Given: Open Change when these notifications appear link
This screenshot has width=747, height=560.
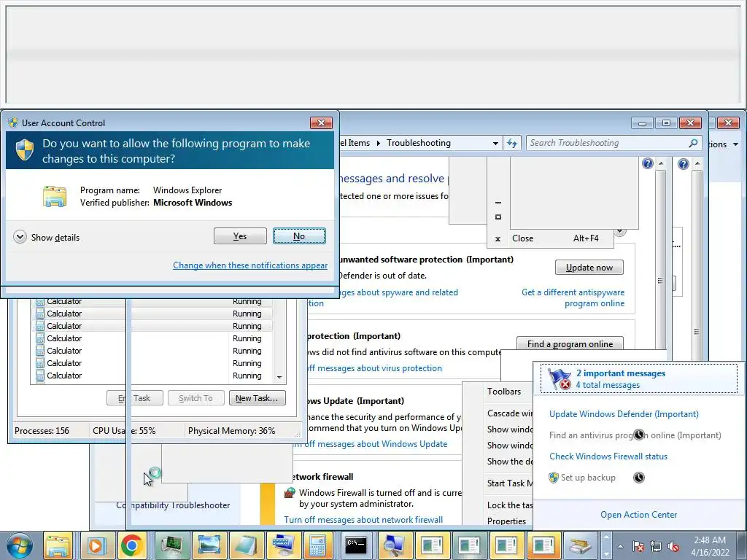Looking at the screenshot, I should [250, 265].
